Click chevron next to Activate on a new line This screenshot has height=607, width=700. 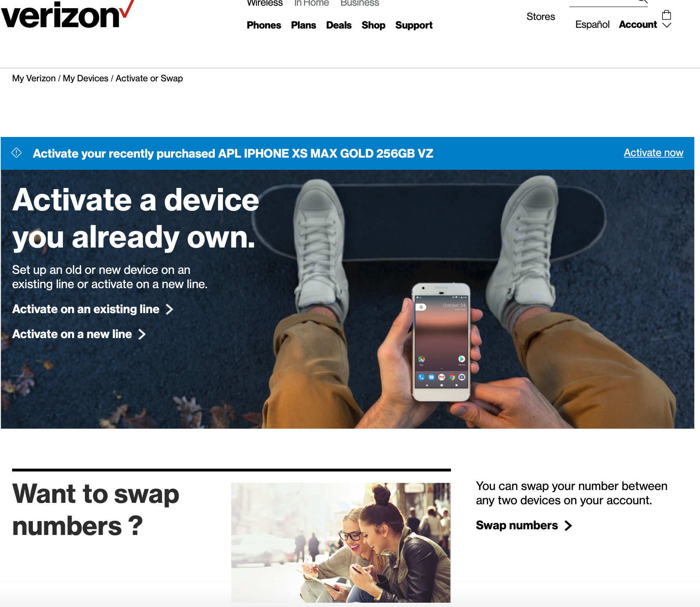tap(142, 334)
